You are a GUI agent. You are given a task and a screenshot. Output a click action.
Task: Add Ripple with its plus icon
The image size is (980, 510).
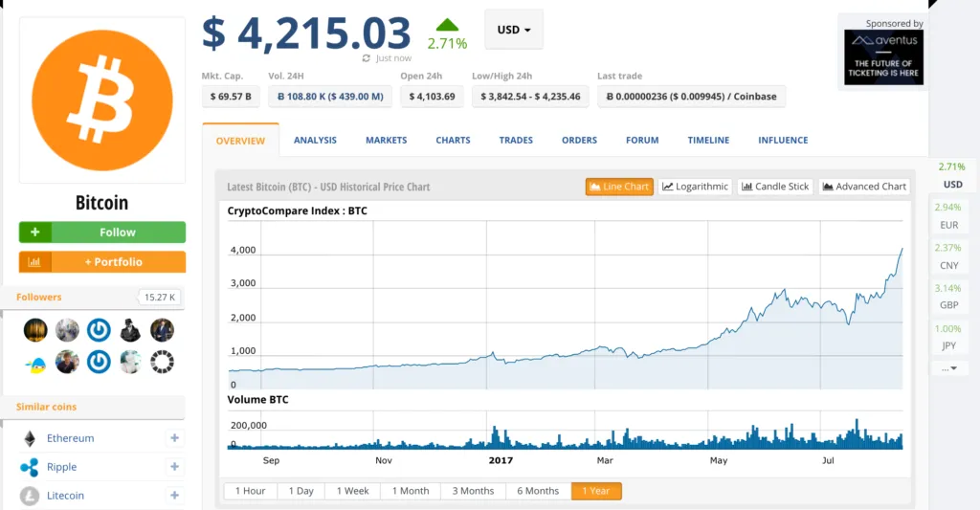pos(174,466)
